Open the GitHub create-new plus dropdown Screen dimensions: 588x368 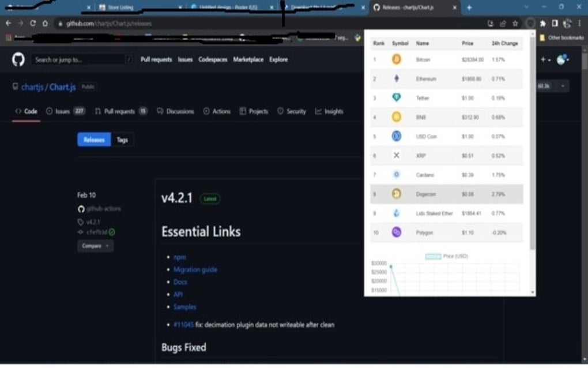point(545,59)
